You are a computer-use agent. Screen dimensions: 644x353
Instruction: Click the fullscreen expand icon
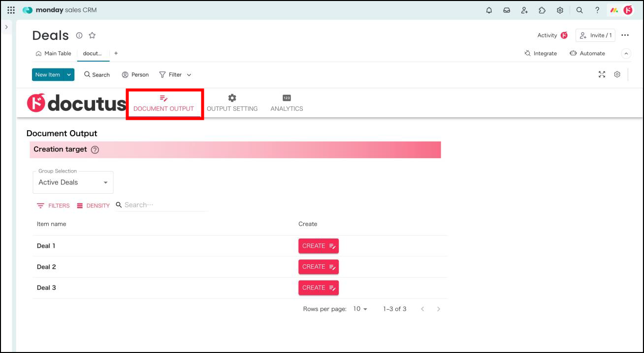pos(602,74)
